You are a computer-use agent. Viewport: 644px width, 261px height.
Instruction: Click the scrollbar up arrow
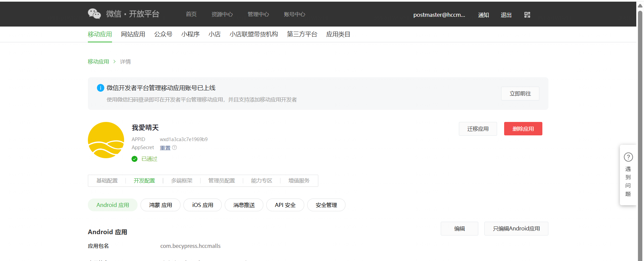[640, 5]
